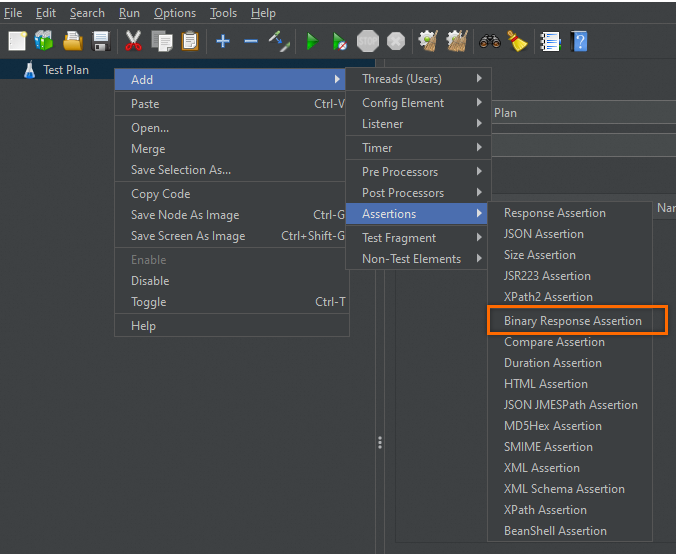Expand the Add submenu

coord(230,80)
